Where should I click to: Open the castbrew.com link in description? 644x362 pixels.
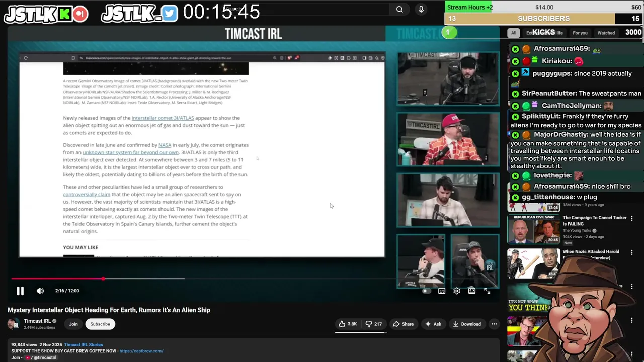tap(141, 351)
